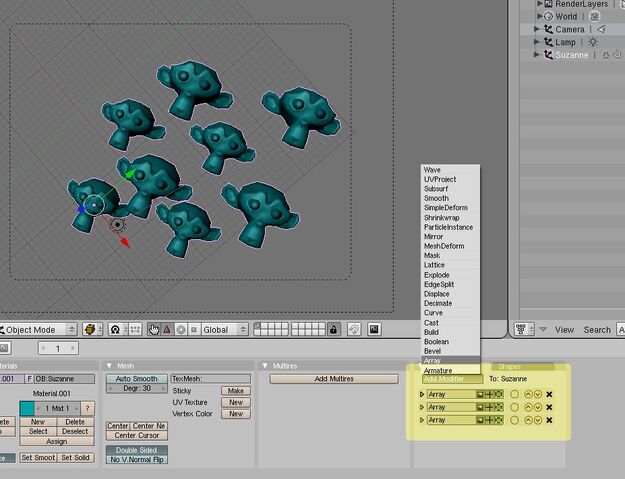Toggle render enable on first Array modifier
625x479 pixels.
480,394
